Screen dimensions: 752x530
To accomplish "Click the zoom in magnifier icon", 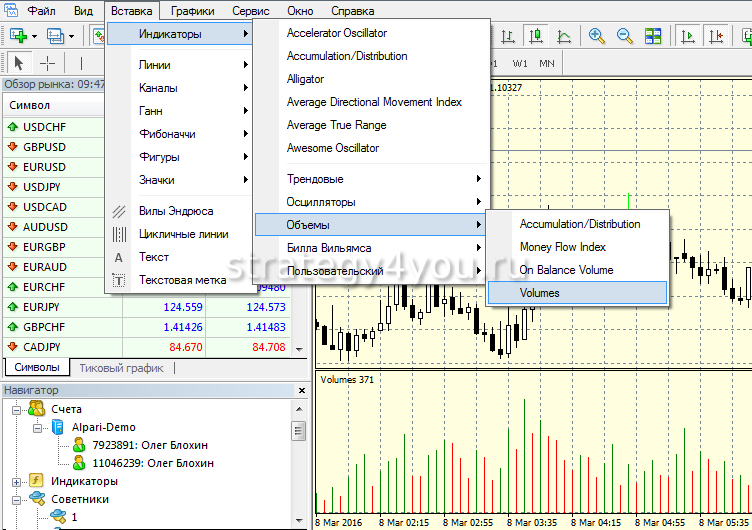I will (x=597, y=36).
